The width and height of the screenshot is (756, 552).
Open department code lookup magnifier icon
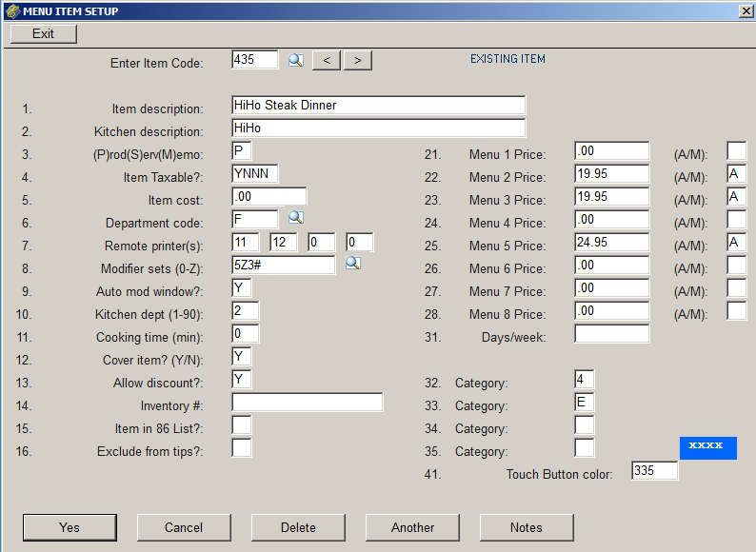point(295,217)
